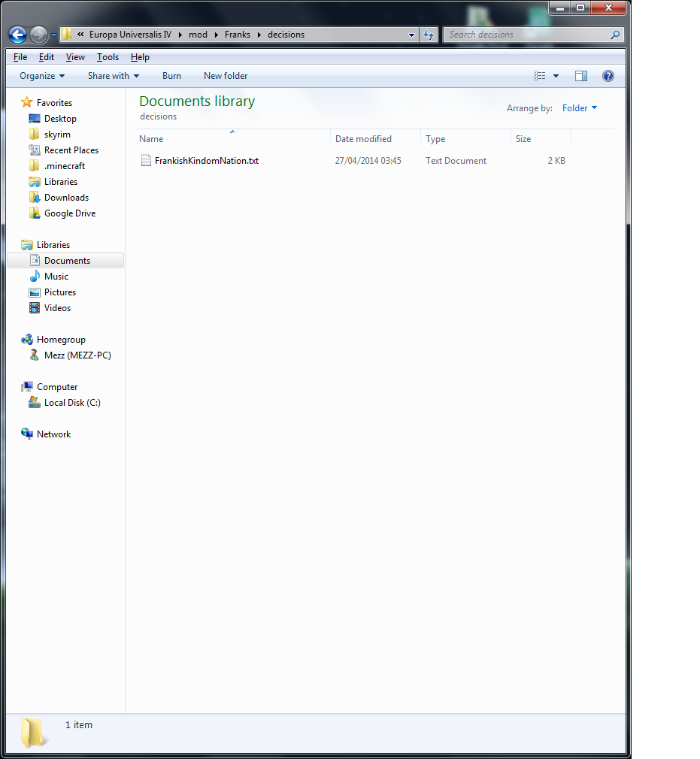Click the search magnifier icon
The image size is (700, 759).
tap(615, 35)
